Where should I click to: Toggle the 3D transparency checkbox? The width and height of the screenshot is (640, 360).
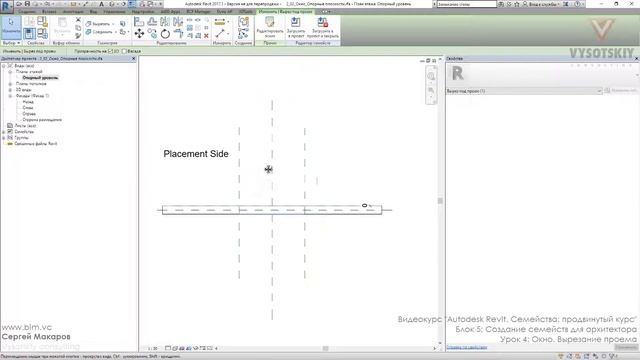[111, 51]
